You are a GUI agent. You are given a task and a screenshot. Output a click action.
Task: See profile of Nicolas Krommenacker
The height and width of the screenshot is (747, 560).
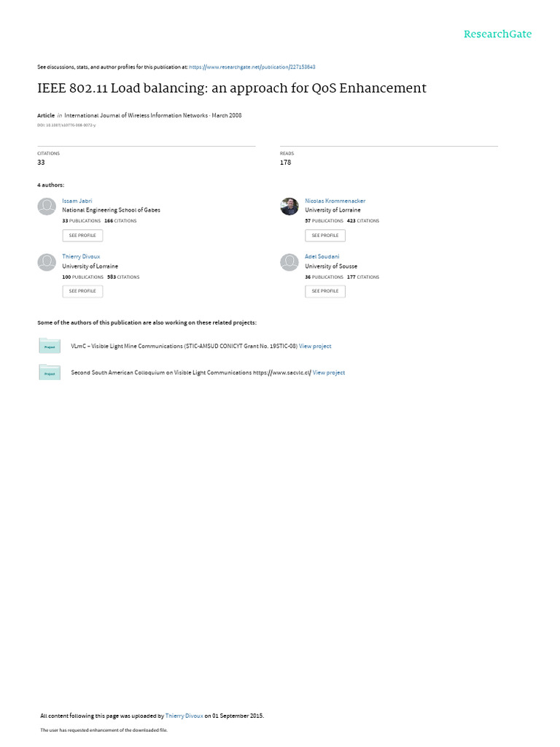coord(325,236)
